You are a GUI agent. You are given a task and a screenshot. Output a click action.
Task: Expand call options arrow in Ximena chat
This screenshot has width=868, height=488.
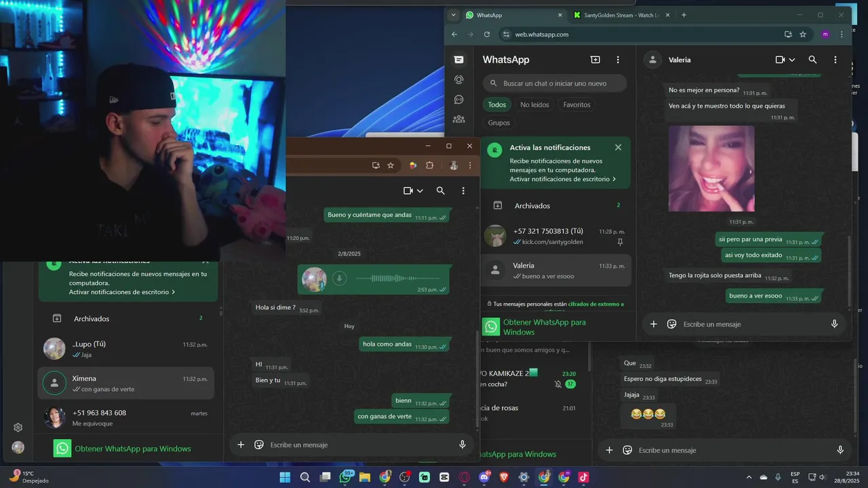420,190
